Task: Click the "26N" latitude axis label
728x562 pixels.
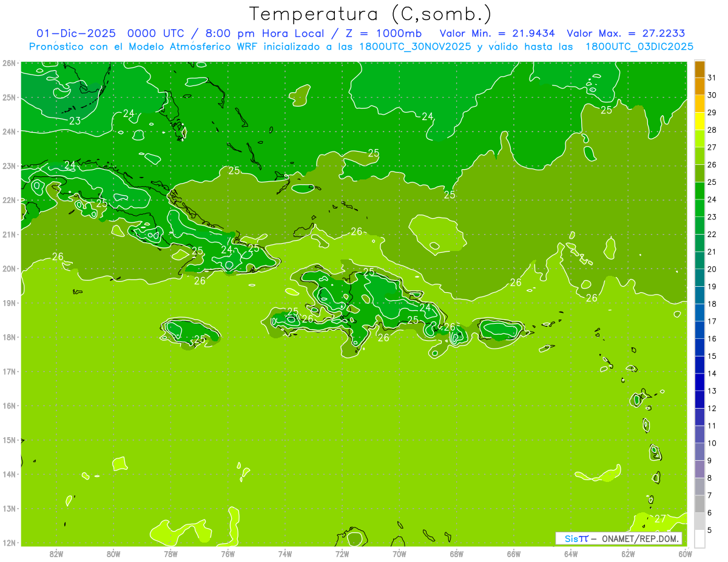Action: tap(8, 63)
